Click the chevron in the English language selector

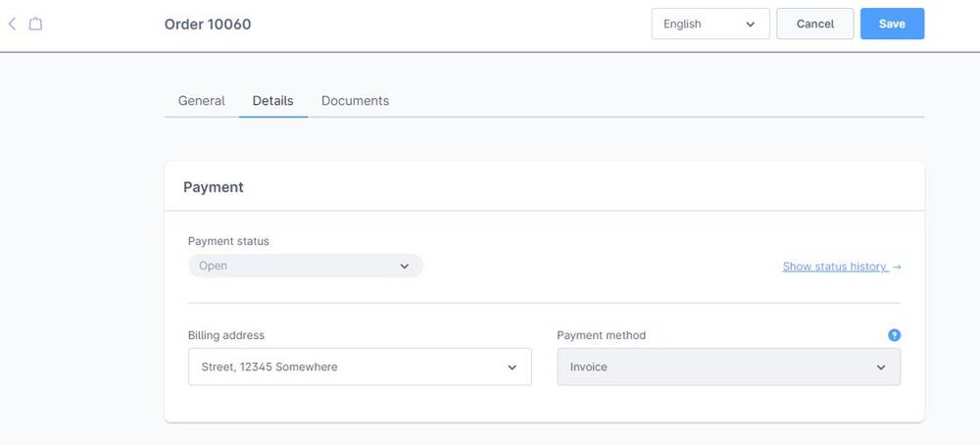tap(750, 25)
